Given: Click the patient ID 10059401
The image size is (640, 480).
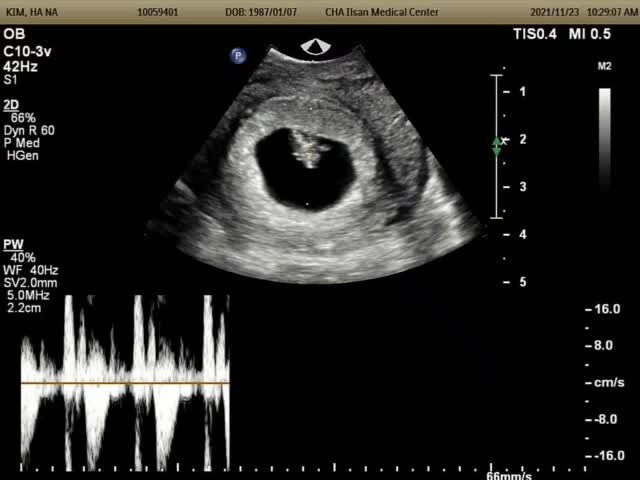Looking at the screenshot, I should coord(158,12).
